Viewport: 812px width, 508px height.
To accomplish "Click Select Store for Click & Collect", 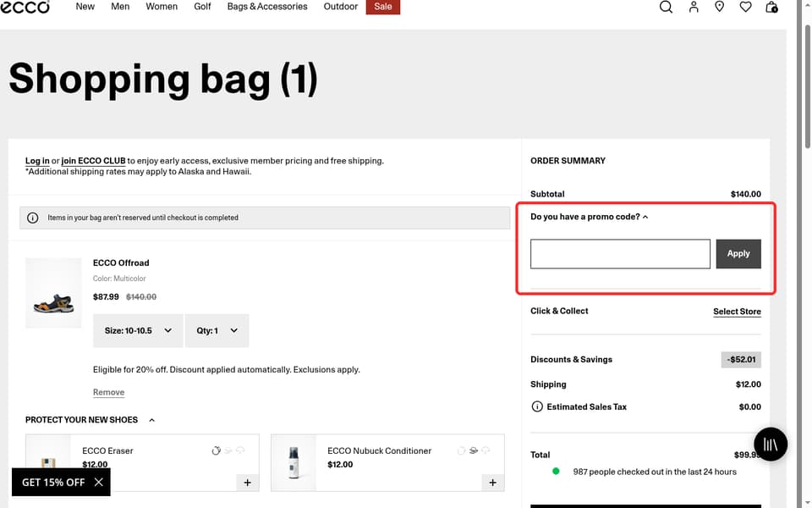I will point(737,311).
